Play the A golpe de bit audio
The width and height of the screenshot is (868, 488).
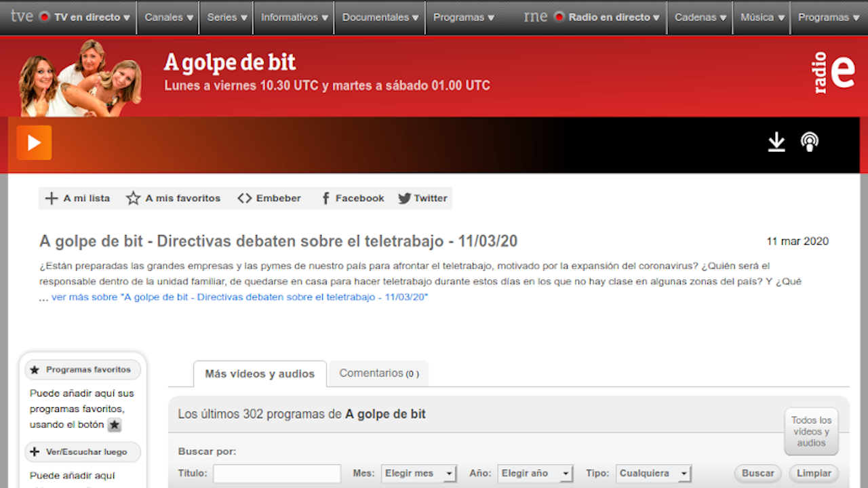(34, 143)
